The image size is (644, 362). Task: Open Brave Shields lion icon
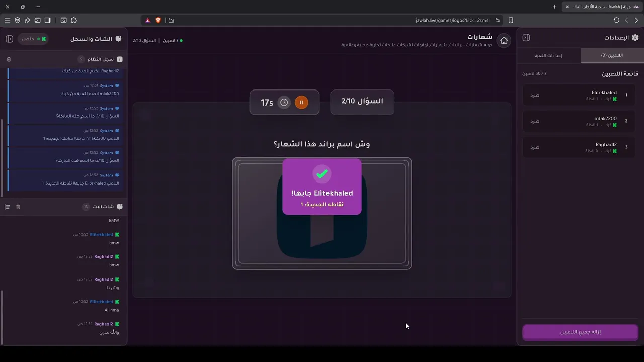tap(158, 20)
